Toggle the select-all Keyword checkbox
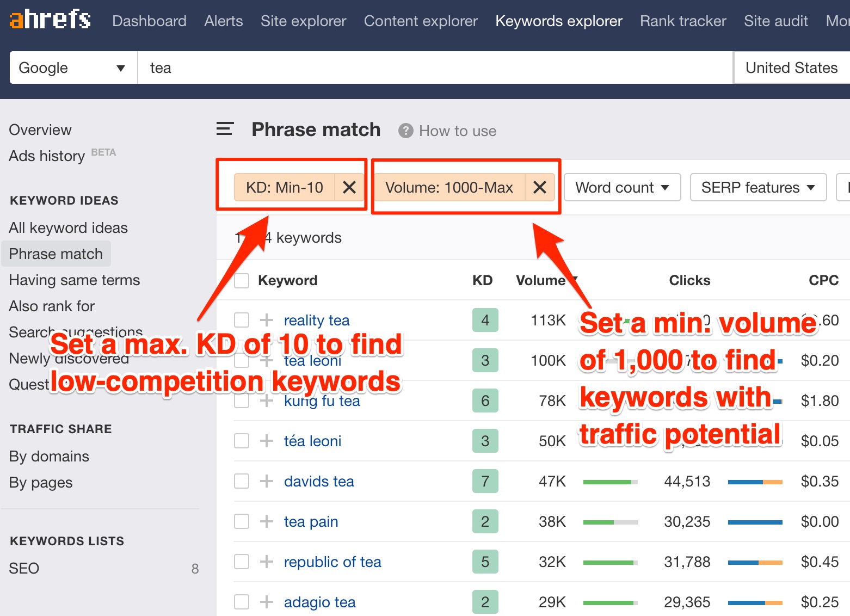The width and height of the screenshot is (850, 616). tap(242, 281)
